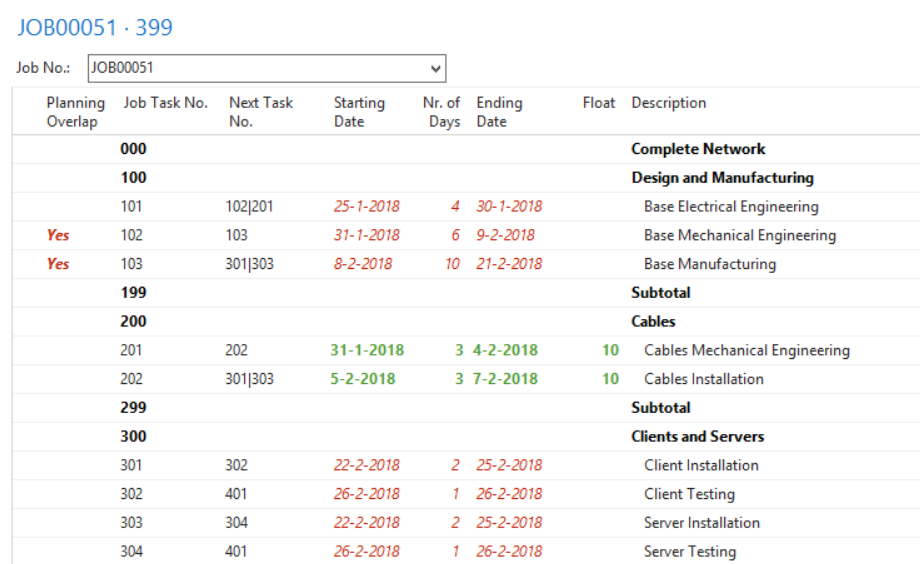Select the Cables Mechanical Engineering description
The width and height of the screenshot is (920, 564).
point(746,350)
